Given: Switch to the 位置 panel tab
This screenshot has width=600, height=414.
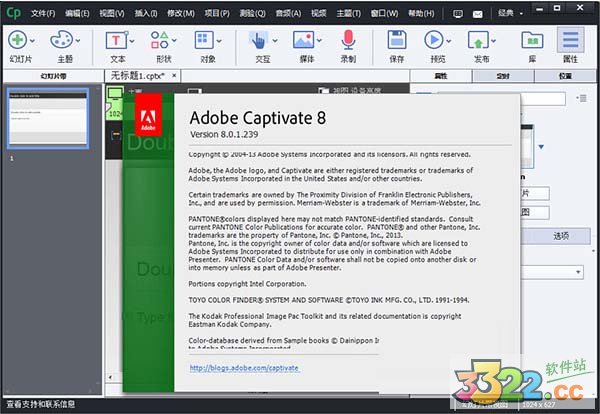Looking at the screenshot, I should (x=565, y=76).
